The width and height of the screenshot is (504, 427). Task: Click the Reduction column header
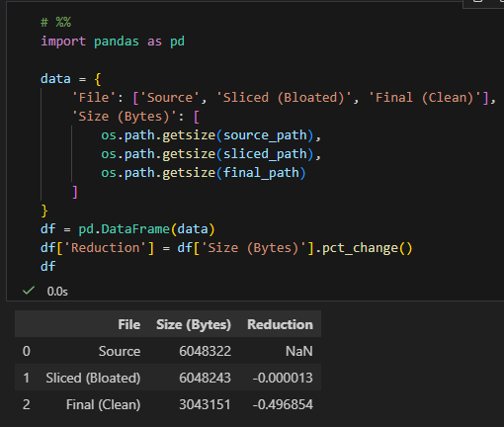(x=280, y=324)
